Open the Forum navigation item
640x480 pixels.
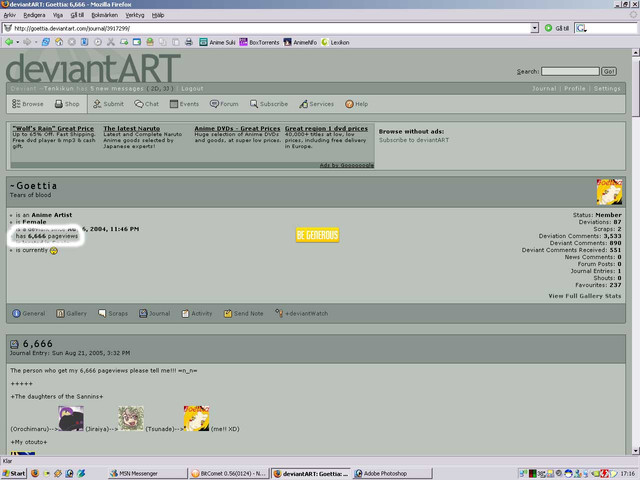point(224,104)
